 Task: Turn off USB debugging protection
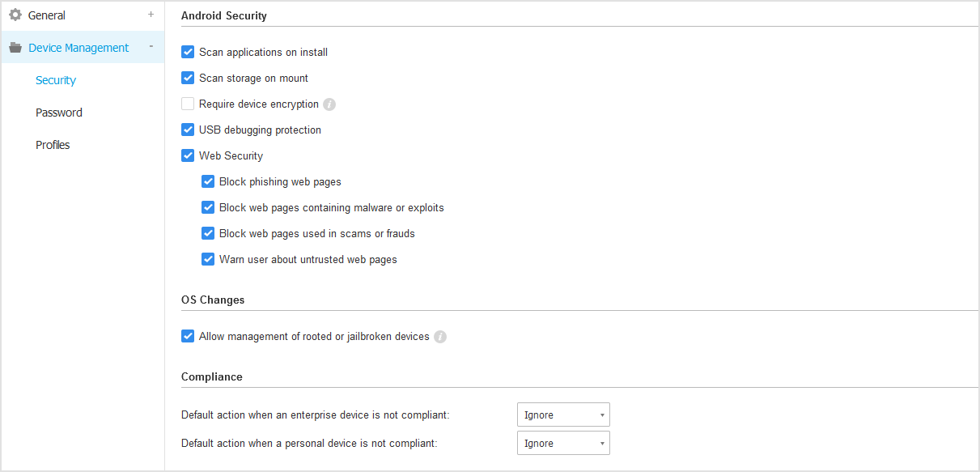[188, 130]
